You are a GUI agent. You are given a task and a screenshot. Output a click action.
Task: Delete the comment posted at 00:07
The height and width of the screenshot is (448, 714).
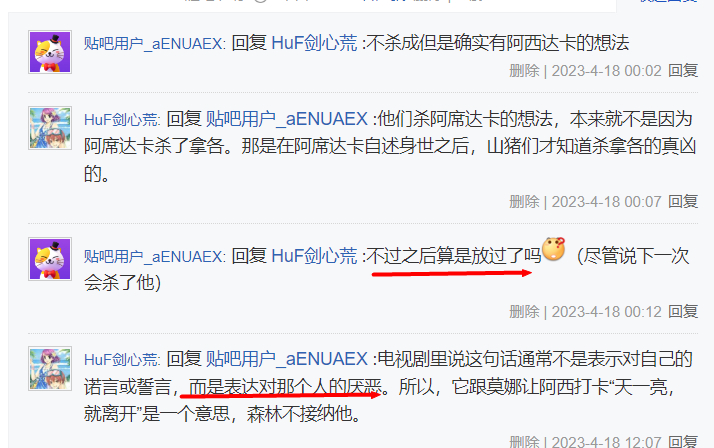(524, 202)
